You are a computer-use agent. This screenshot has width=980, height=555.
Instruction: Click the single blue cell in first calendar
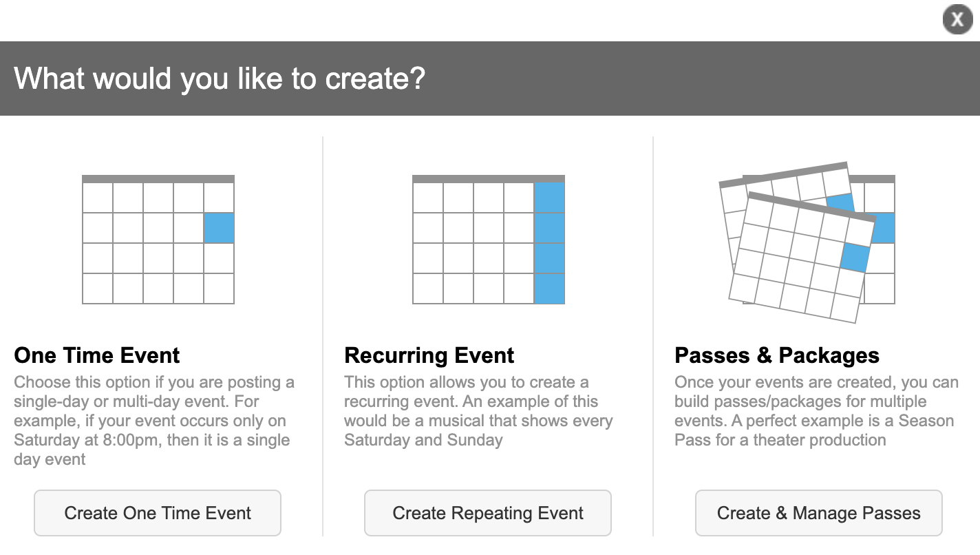click(x=219, y=228)
